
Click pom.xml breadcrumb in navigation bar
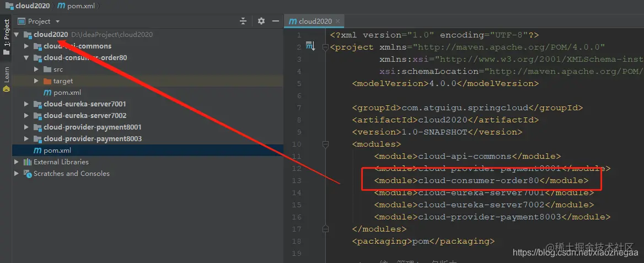click(78, 6)
